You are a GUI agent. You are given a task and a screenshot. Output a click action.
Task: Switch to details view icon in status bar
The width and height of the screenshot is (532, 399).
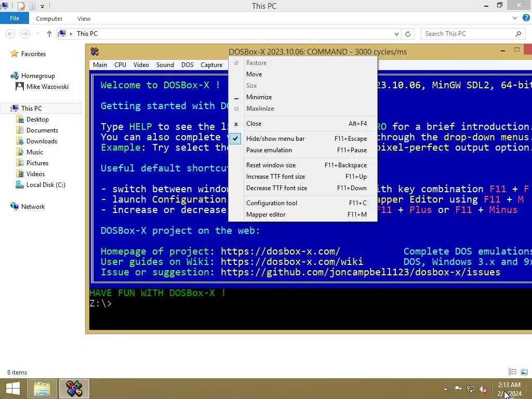point(513,372)
